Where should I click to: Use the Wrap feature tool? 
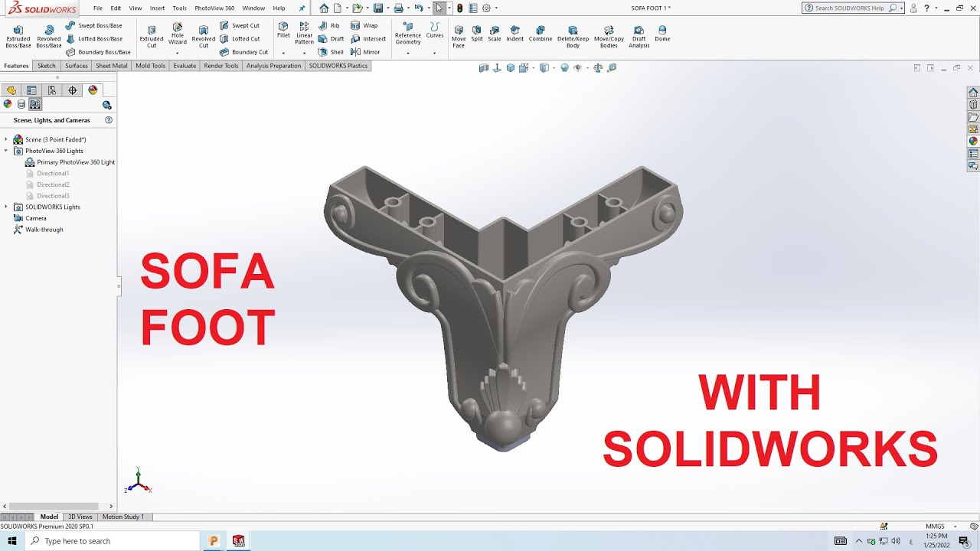click(x=364, y=25)
